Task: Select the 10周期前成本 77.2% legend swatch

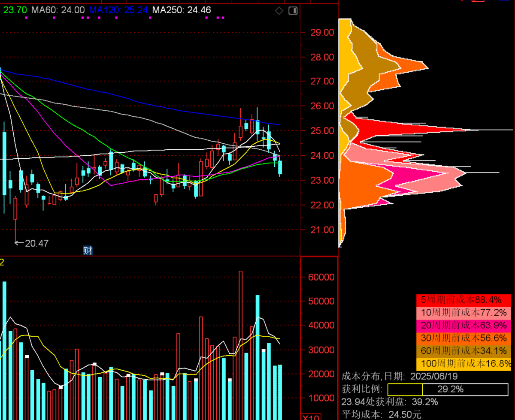Action: coord(464,313)
